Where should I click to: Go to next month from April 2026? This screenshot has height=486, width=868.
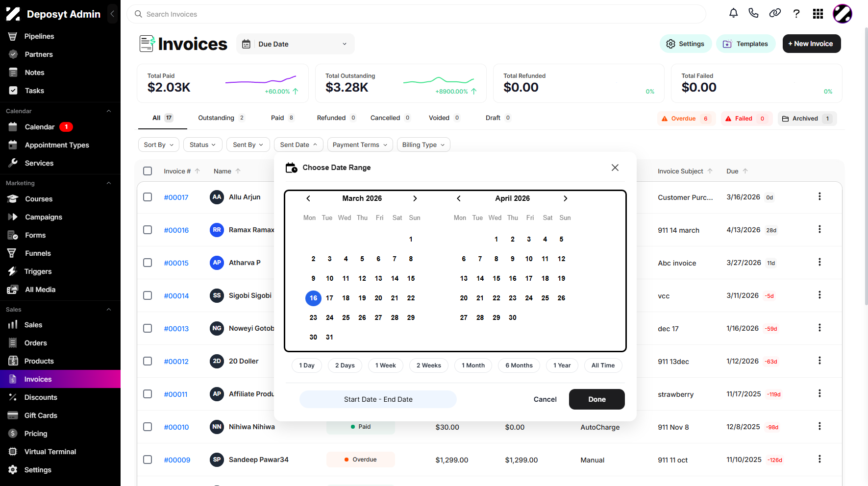point(566,198)
